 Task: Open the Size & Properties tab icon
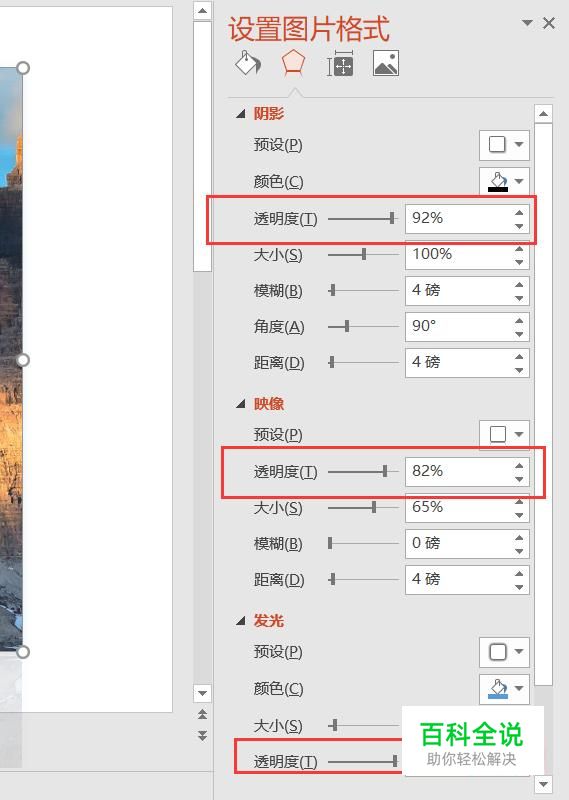pyautogui.click(x=340, y=64)
